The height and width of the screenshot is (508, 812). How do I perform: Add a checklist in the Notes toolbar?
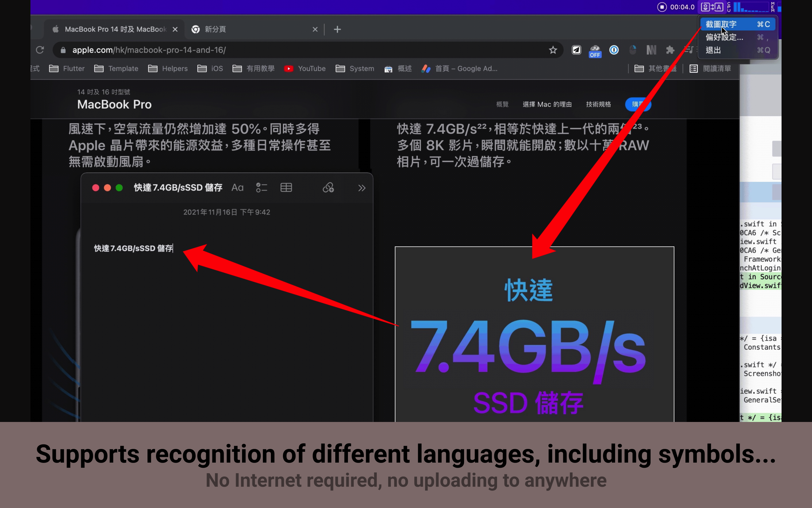click(262, 187)
